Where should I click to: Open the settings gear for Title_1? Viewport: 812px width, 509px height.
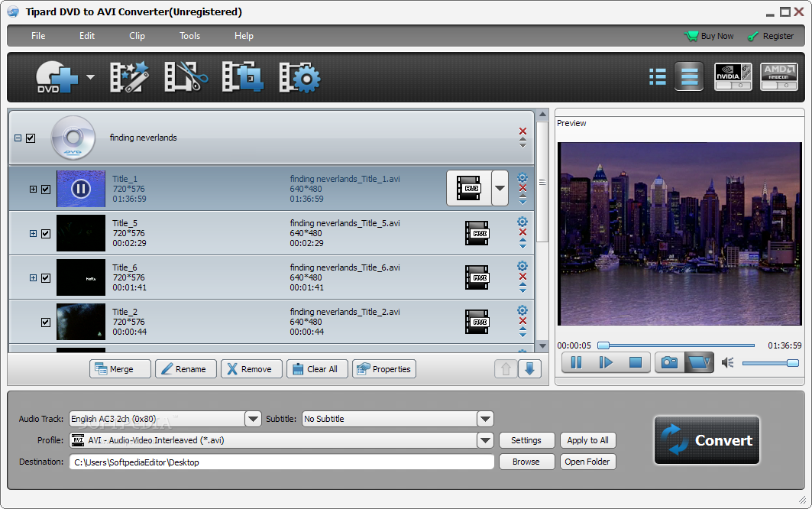pos(522,177)
